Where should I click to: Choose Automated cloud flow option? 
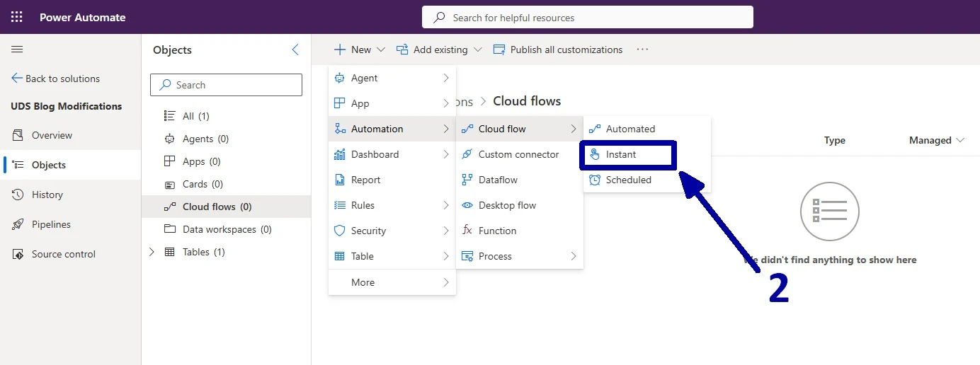coord(630,129)
